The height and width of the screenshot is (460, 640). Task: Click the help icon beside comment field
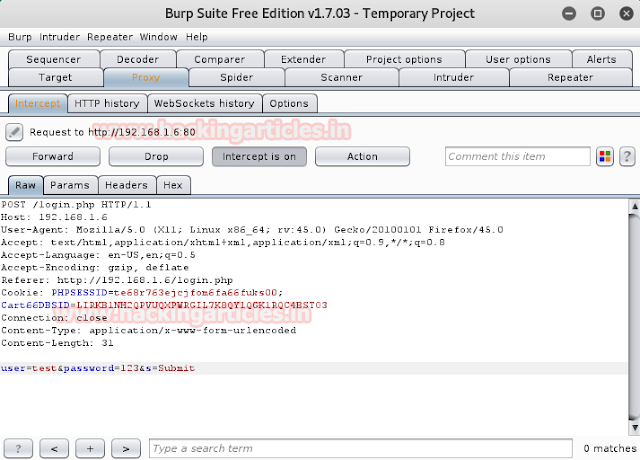pyautogui.click(x=627, y=156)
